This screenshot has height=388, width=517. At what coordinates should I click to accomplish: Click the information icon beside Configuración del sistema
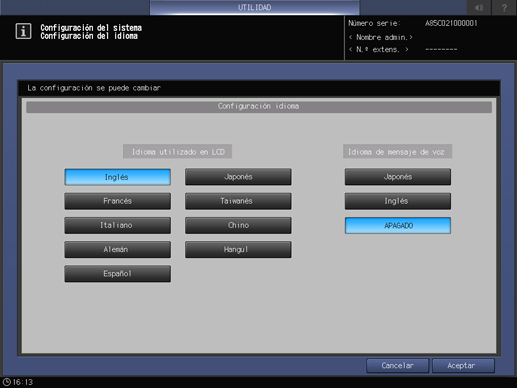[x=23, y=32]
